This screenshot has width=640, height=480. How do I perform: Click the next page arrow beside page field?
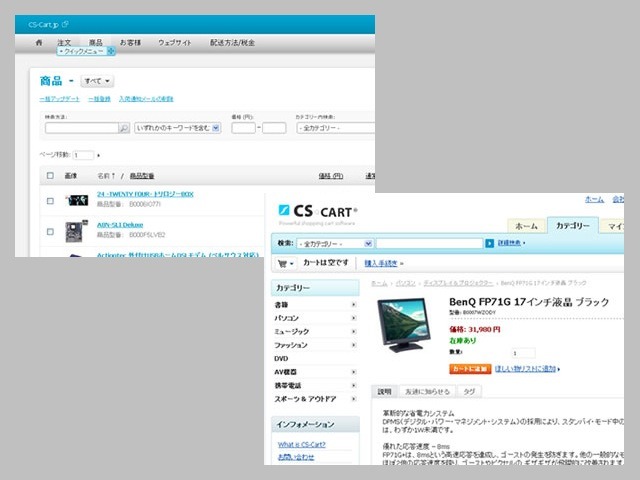pyautogui.click(x=98, y=156)
